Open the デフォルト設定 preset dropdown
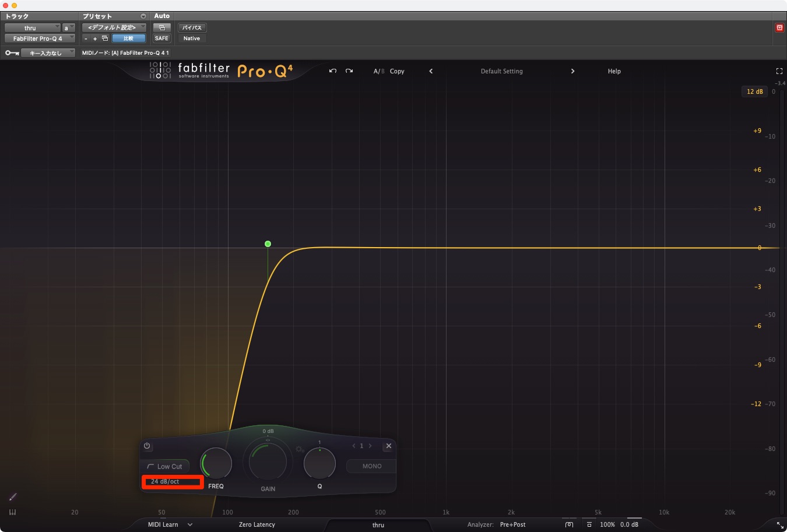Image resolution: width=787 pixels, height=532 pixels. tap(114, 27)
